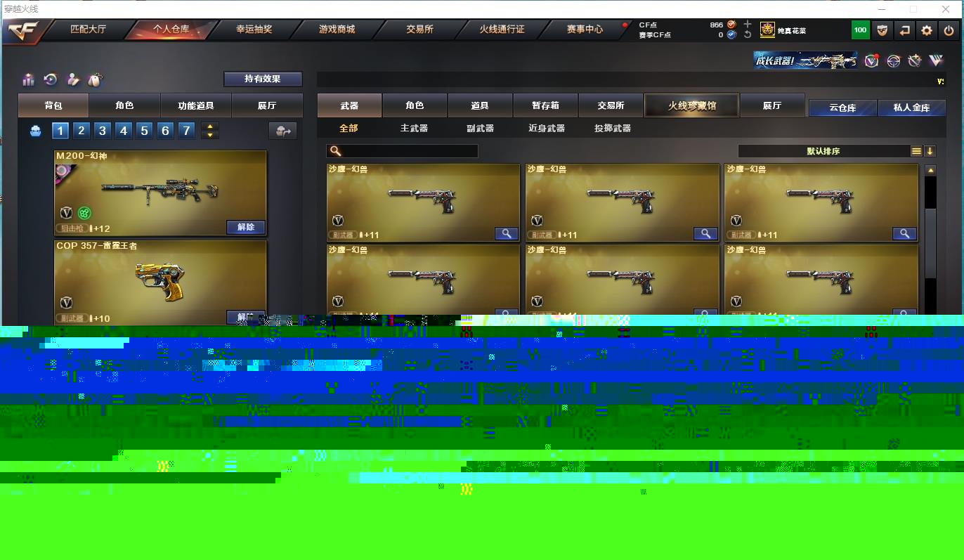Open the 游戏商城 top tab
Image resolution: width=964 pixels, height=560 pixels.
click(337, 30)
